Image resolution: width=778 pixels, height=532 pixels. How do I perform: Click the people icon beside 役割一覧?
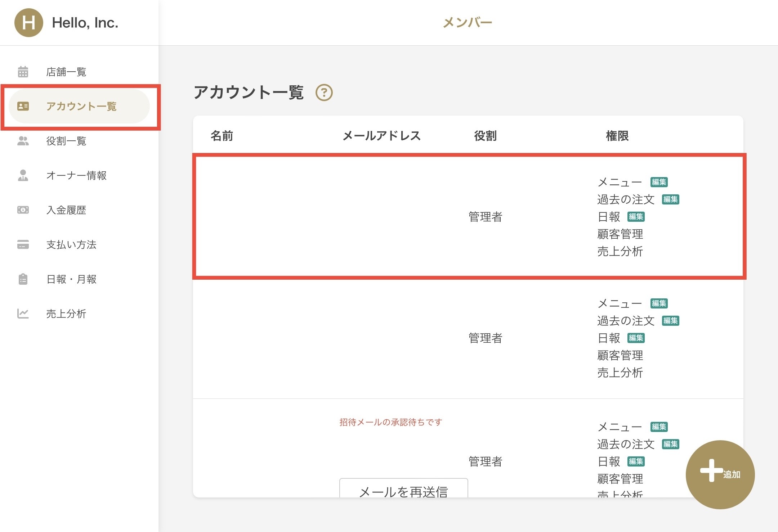click(23, 141)
